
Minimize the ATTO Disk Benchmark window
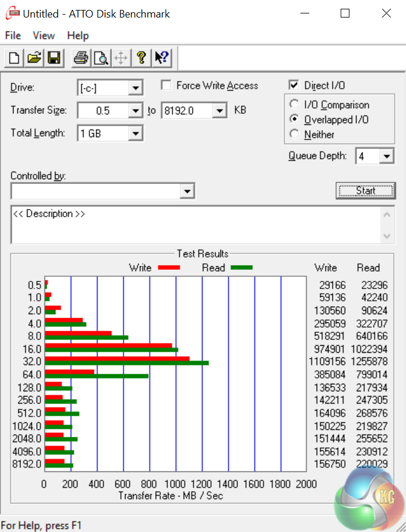304,13
